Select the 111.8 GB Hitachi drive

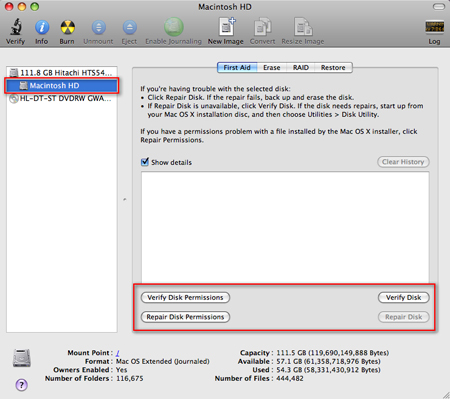click(x=62, y=72)
